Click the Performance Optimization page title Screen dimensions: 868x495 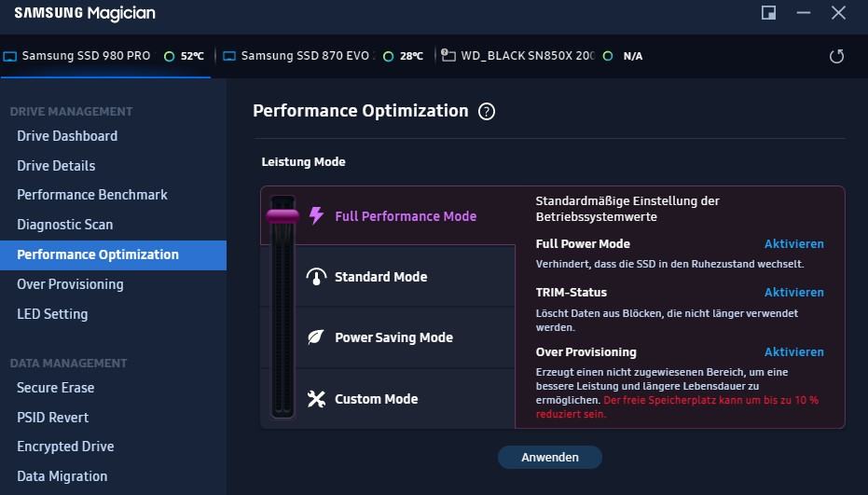point(361,111)
